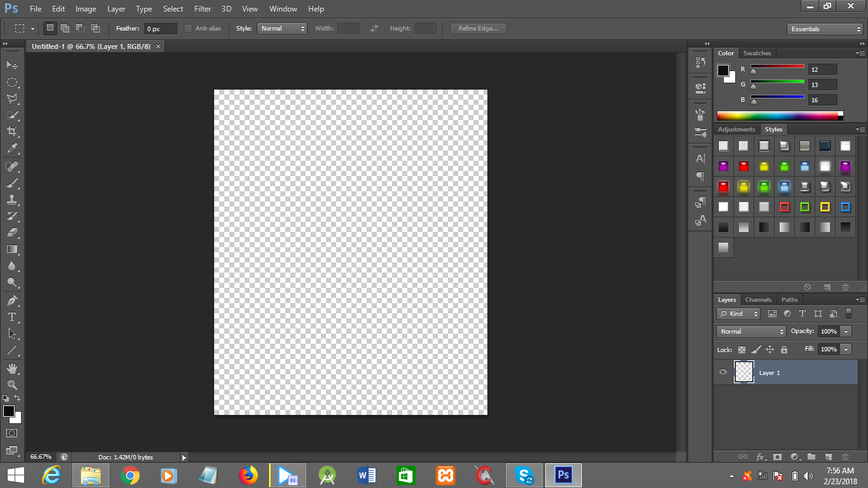868x488 pixels.
Task: Open the Layers panel flyout menu
Action: point(860,300)
